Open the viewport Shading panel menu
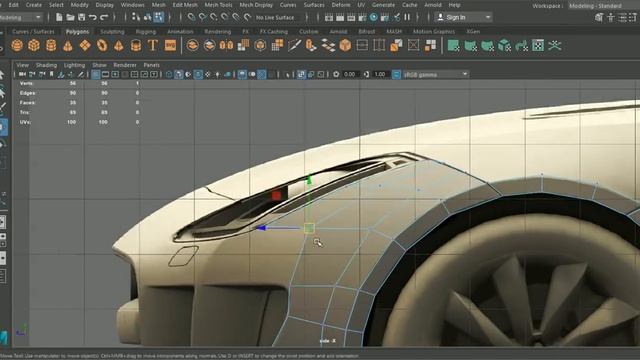 pyautogui.click(x=46, y=65)
